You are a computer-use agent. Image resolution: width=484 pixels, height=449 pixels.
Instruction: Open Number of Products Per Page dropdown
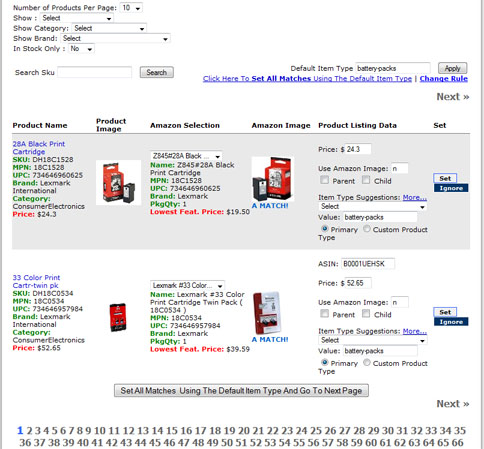[131, 8]
